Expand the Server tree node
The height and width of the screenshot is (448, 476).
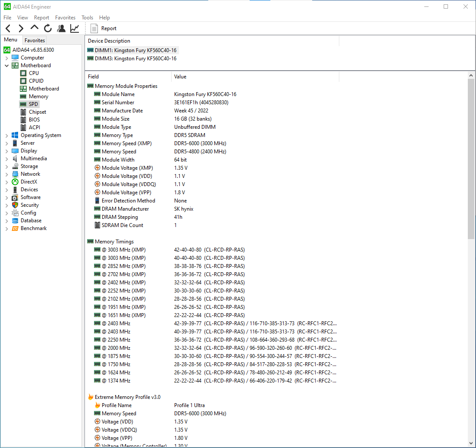6,143
